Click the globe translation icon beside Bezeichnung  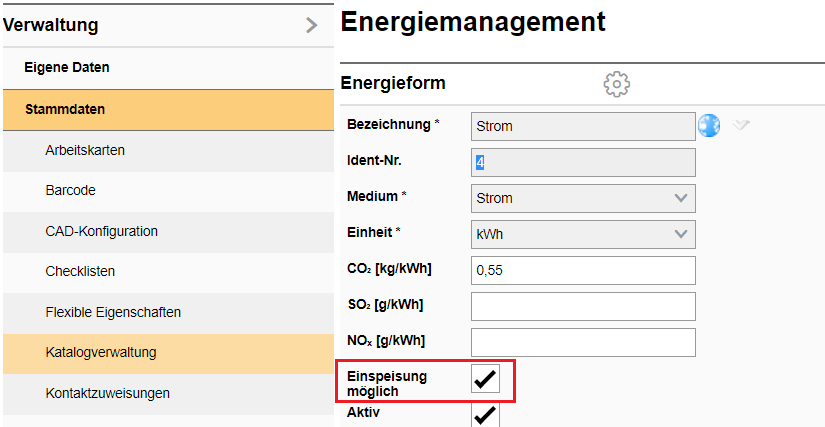coord(709,126)
